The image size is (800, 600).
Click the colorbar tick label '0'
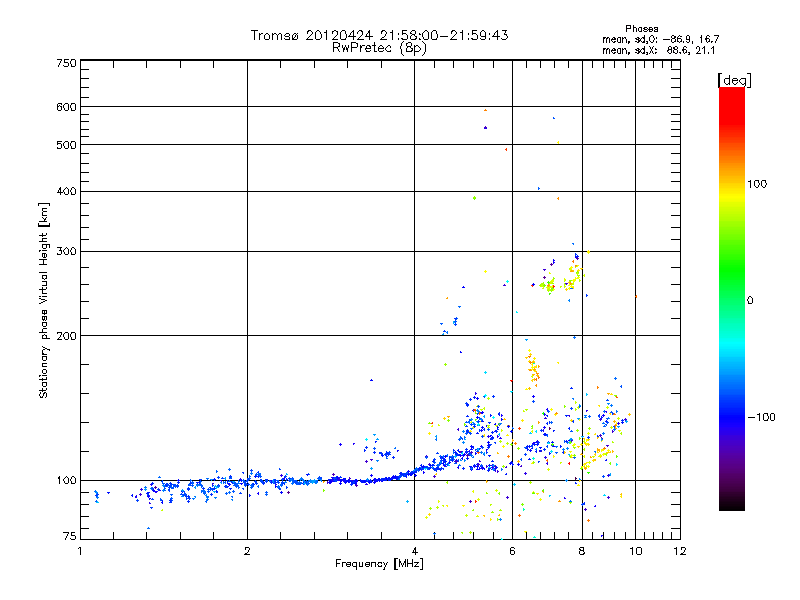point(749,300)
